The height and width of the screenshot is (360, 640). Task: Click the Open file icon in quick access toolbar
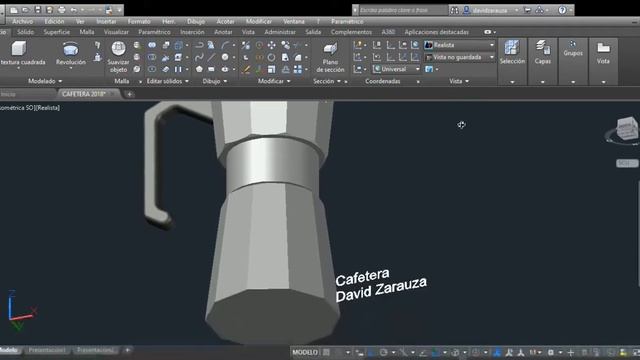[26, 10]
